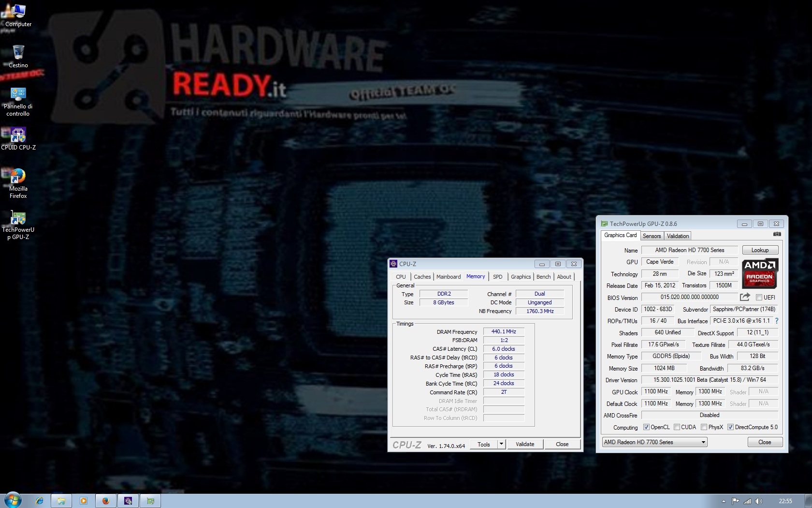Click the DRAM Frequency value 440.1 MHz
Screen dimensions: 812x508
[x=504, y=331]
